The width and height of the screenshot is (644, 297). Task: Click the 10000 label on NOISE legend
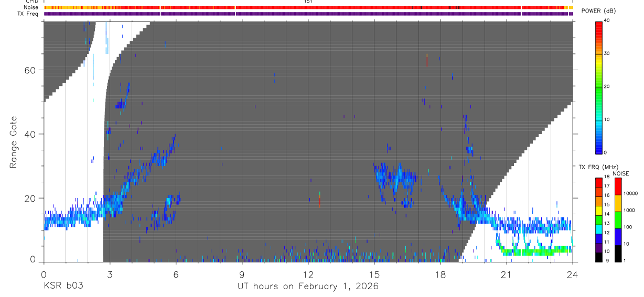click(630, 193)
